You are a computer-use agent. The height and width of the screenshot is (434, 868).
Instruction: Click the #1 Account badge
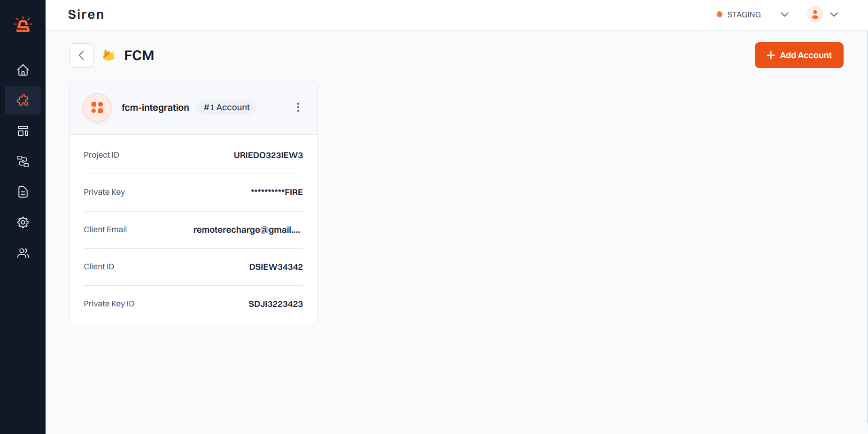pos(227,107)
